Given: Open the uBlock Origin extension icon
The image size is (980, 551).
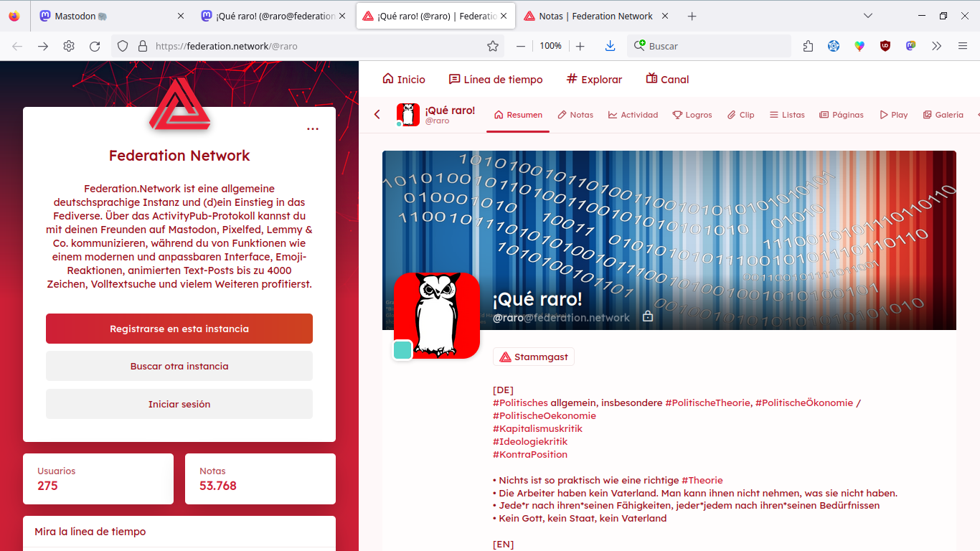Looking at the screenshot, I should point(885,46).
